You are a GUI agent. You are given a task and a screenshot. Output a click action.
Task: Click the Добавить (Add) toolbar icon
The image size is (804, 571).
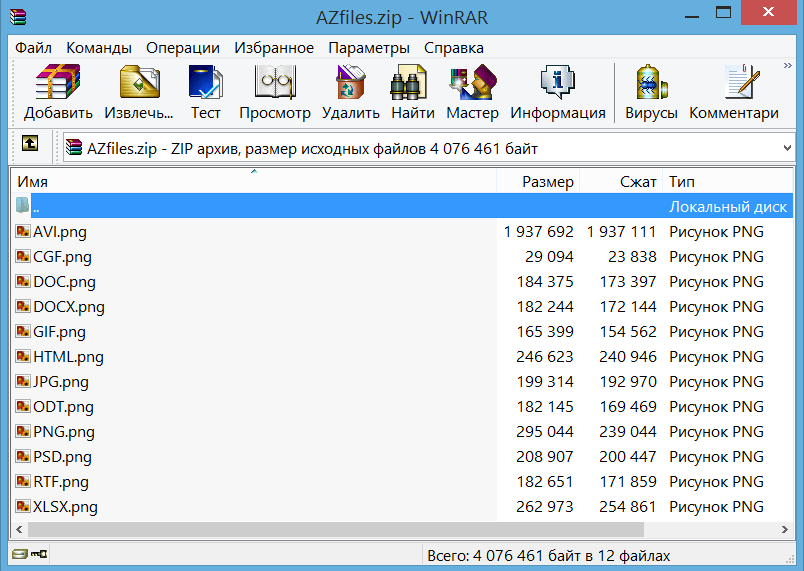58,82
